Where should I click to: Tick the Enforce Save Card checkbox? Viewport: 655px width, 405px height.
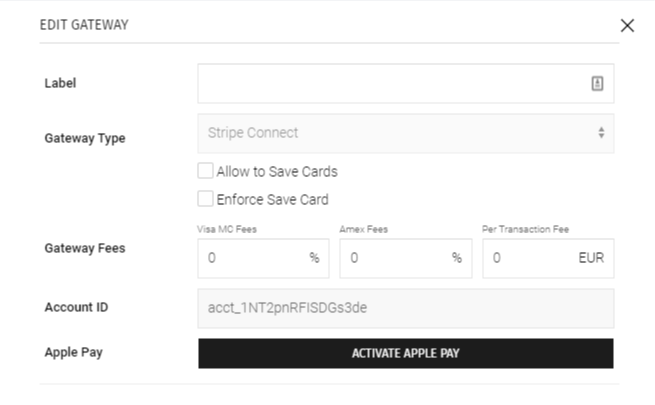206,199
